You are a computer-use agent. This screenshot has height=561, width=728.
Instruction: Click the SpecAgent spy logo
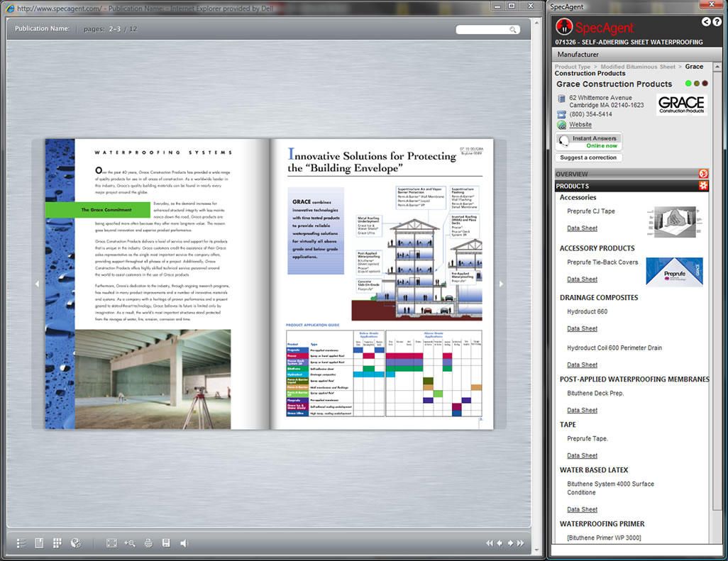tap(564, 27)
